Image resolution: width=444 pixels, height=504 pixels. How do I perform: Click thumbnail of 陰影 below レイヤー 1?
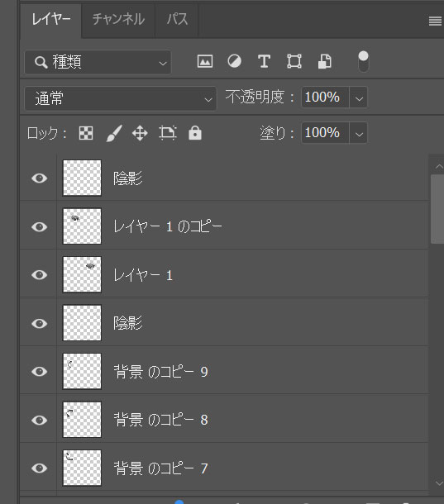82,323
